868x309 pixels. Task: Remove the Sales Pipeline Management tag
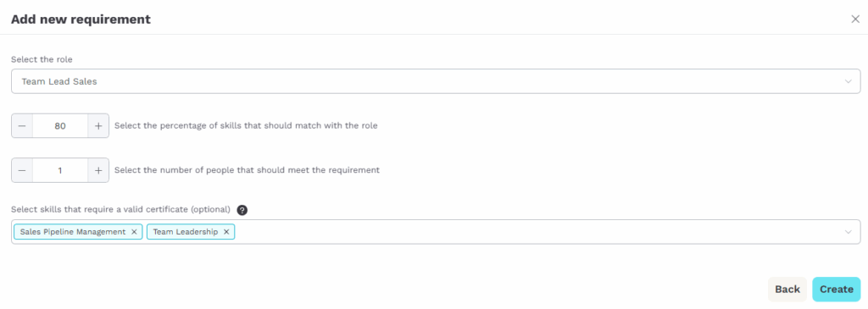(134, 232)
